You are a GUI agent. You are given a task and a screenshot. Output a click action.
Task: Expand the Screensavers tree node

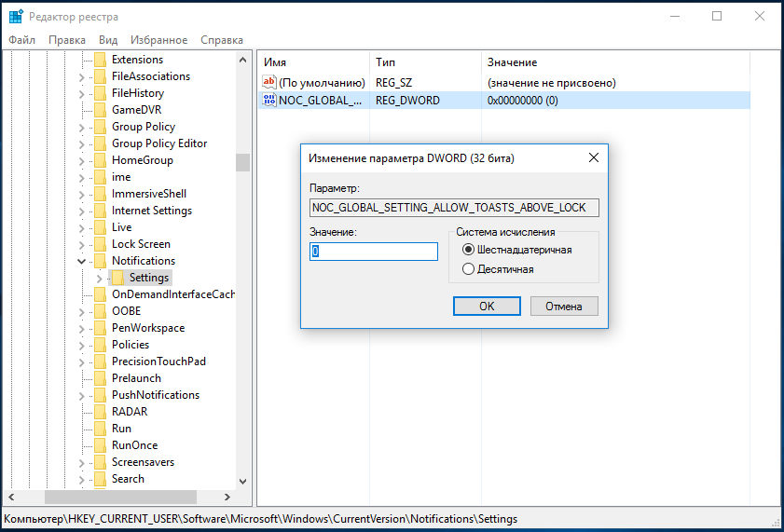click(x=81, y=462)
